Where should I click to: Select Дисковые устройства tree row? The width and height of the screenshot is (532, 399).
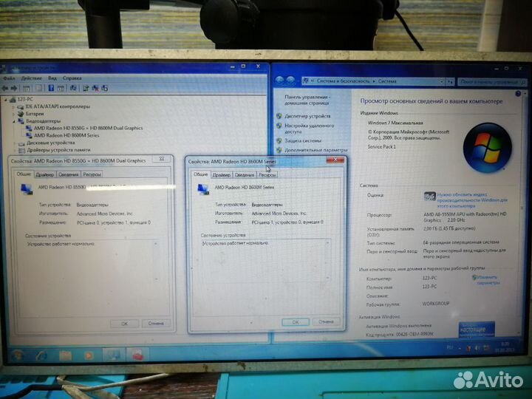click(47, 143)
